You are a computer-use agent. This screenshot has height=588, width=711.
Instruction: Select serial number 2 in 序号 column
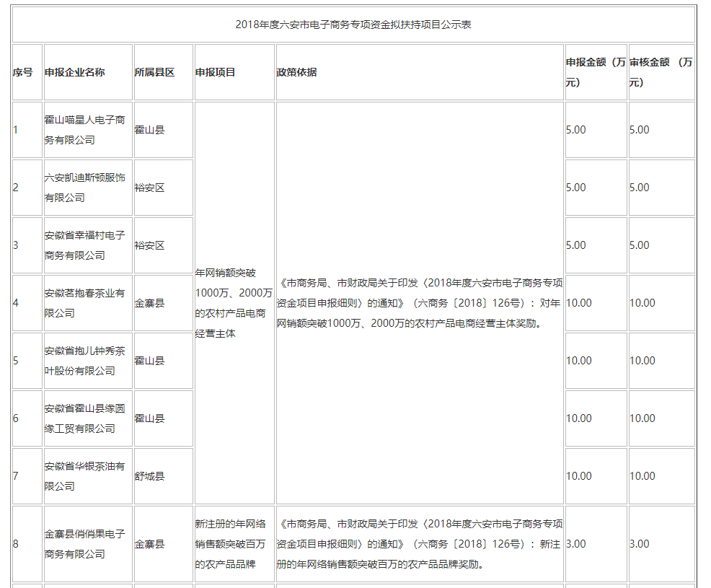point(15,188)
